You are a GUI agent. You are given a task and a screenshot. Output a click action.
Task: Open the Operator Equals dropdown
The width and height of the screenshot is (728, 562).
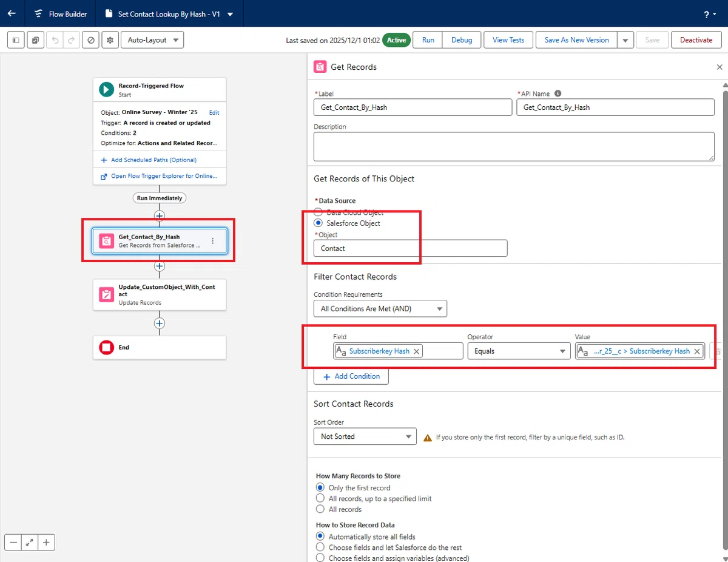(519, 351)
